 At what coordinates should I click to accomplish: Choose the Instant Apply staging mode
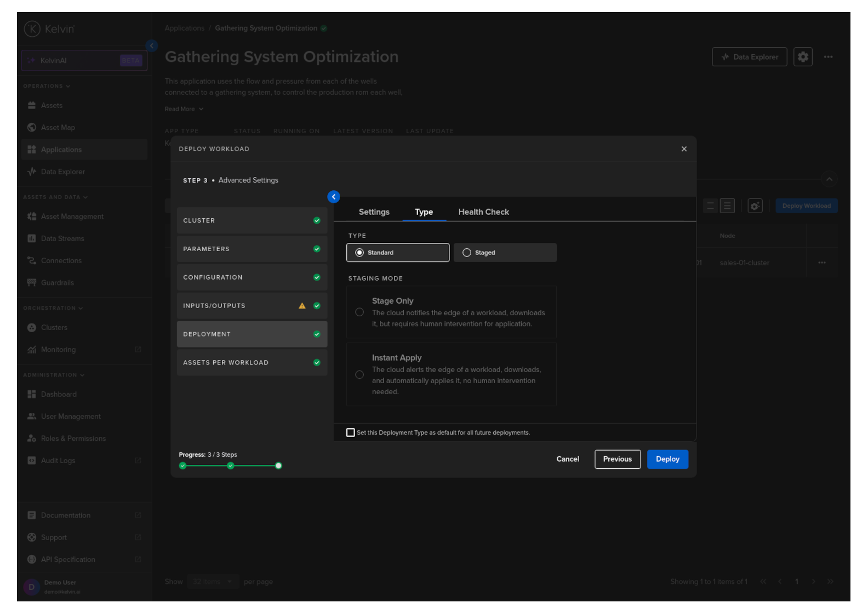pyautogui.click(x=359, y=374)
